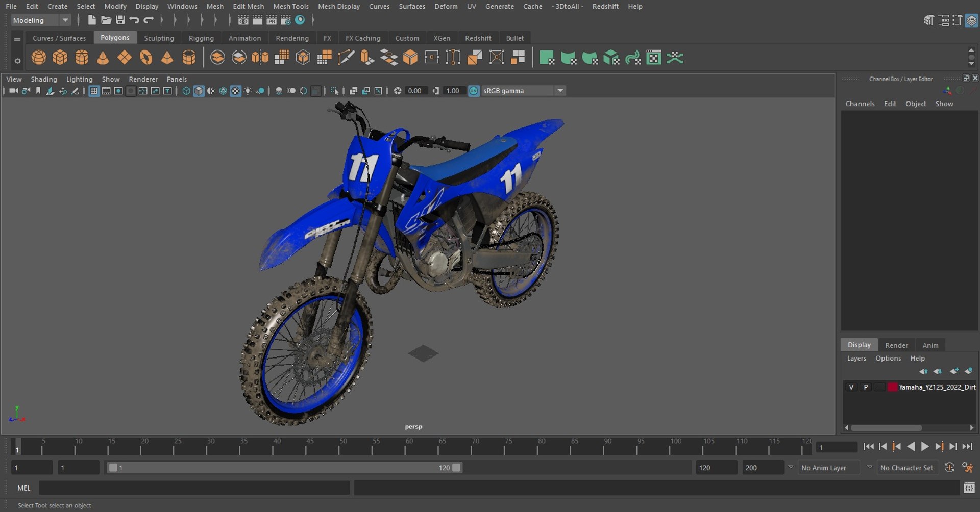
Task: Open the File menu
Action: 11,6
